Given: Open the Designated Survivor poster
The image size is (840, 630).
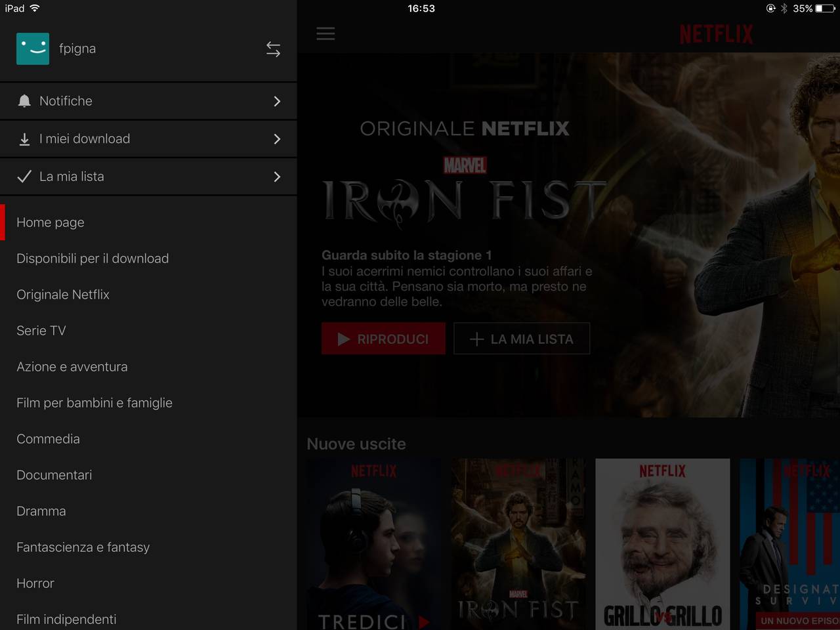Looking at the screenshot, I should 790,544.
